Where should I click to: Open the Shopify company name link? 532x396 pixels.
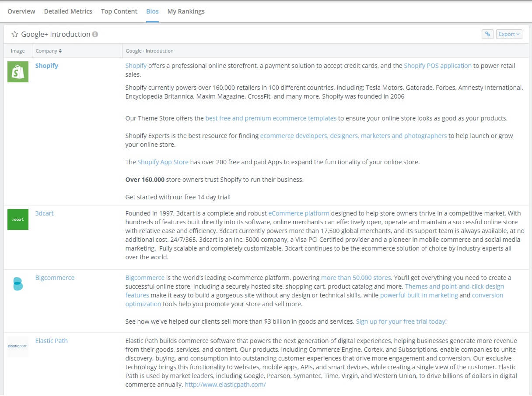[47, 66]
